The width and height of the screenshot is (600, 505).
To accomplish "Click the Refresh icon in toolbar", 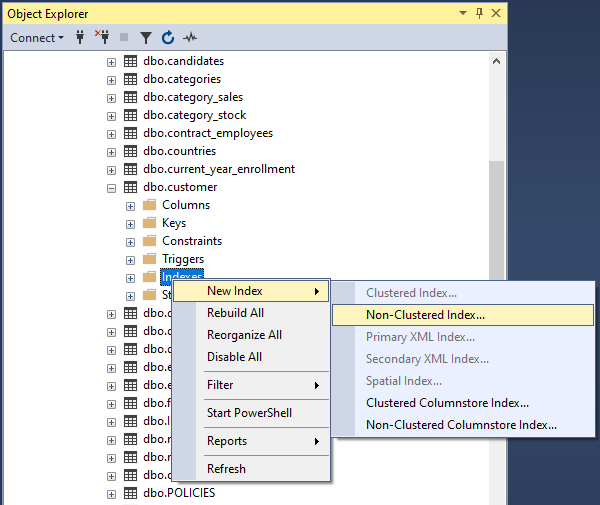I will click(167, 38).
